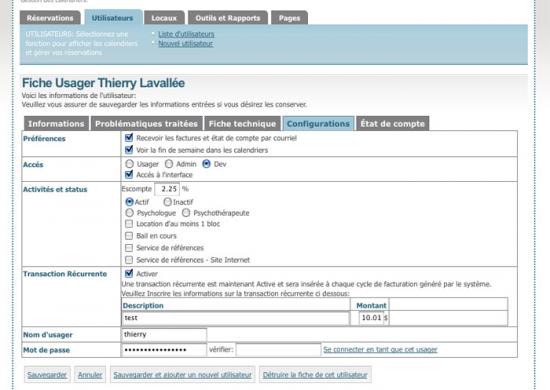
Task: Check Service de références - Site Internet
Action: 129,260
